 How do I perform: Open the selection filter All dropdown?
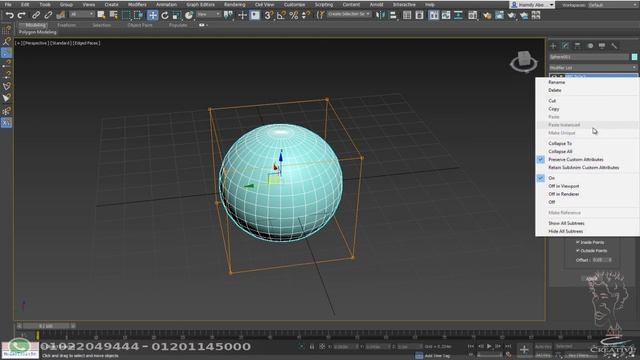pos(82,14)
